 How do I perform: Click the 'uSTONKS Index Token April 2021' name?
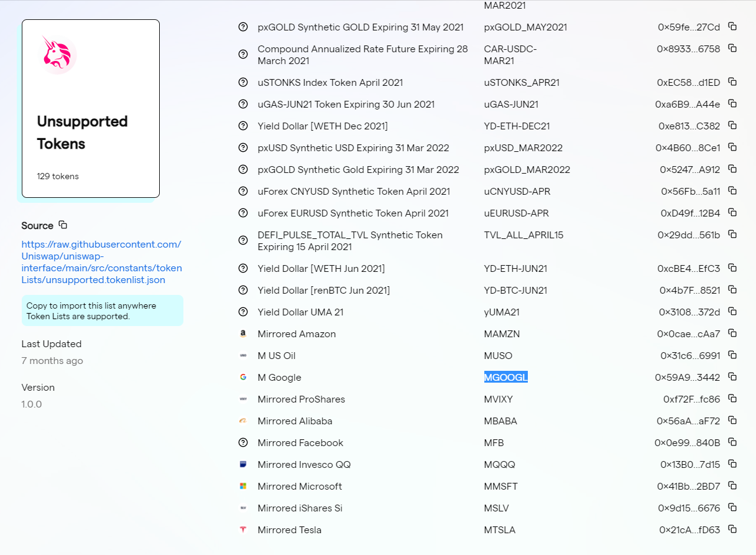click(x=330, y=82)
